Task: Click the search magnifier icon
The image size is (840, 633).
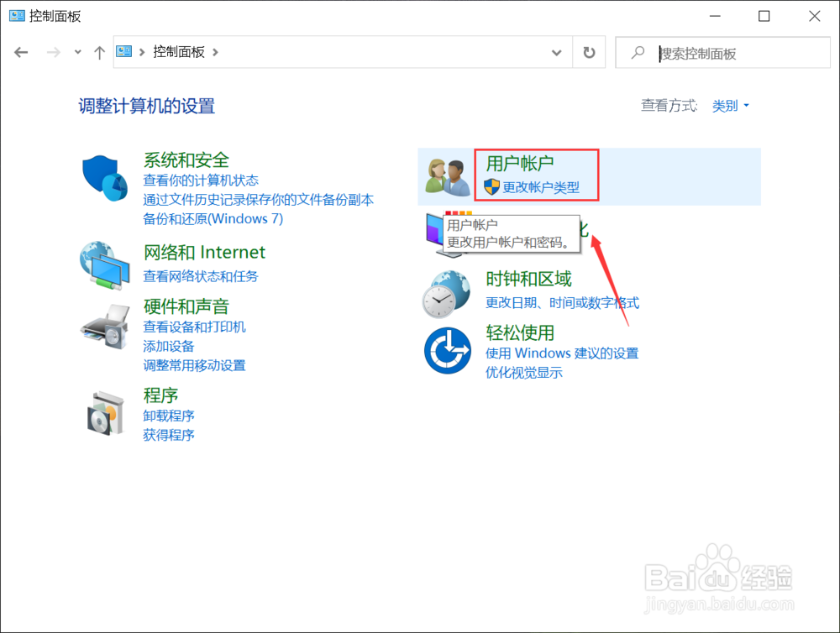Action: [x=638, y=53]
